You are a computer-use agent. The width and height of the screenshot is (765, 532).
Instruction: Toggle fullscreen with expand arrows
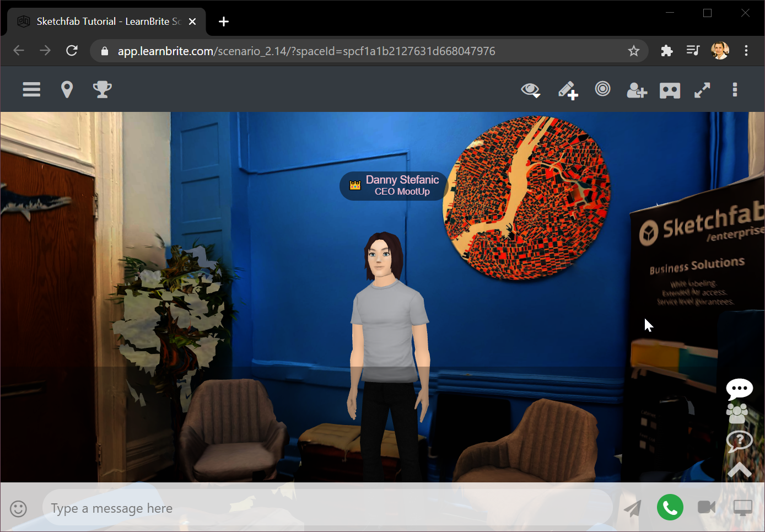point(702,90)
